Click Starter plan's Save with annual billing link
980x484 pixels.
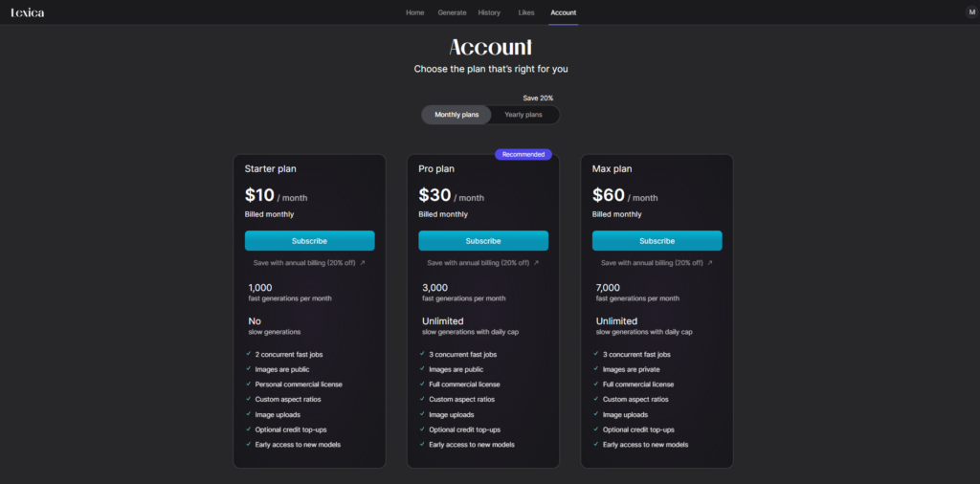[x=304, y=263]
